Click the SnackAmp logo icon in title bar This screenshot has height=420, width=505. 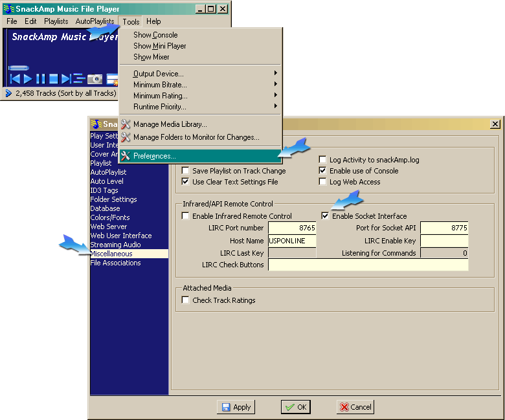8,9
